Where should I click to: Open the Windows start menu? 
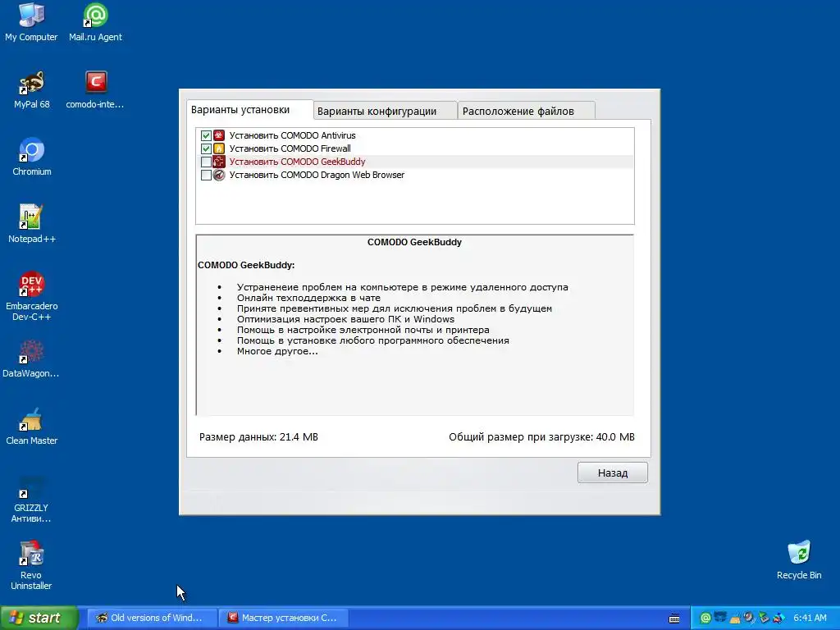pos(39,619)
